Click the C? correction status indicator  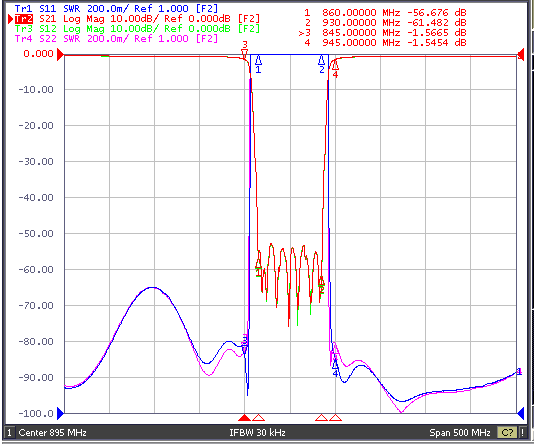click(507, 433)
